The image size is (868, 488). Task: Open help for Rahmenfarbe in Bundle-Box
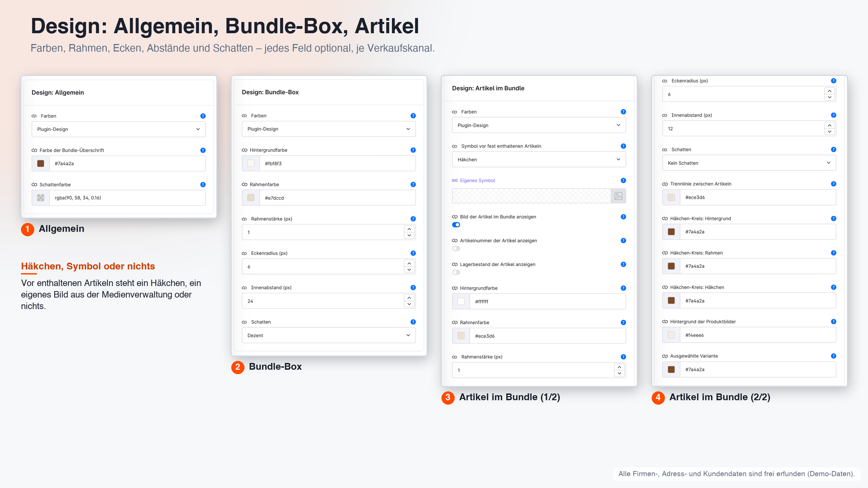pos(413,184)
